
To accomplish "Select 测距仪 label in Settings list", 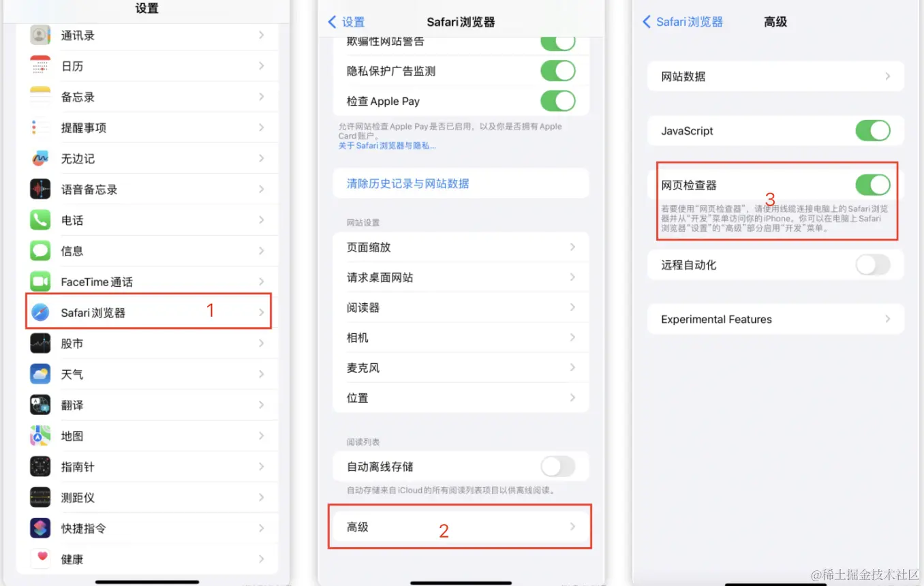I will coord(78,497).
